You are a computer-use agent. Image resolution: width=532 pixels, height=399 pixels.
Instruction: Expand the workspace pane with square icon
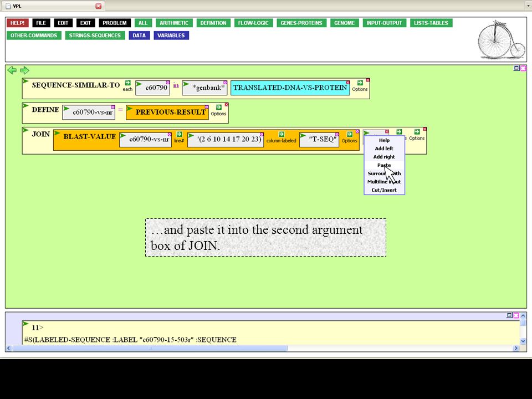[516, 68]
